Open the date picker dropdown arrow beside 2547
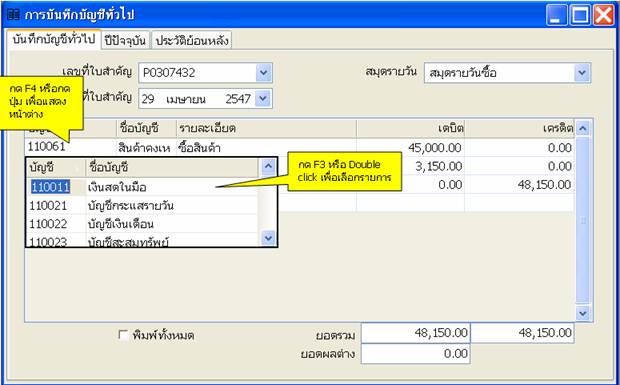The height and width of the screenshot is (385, 620). click(x=263, y=99)
